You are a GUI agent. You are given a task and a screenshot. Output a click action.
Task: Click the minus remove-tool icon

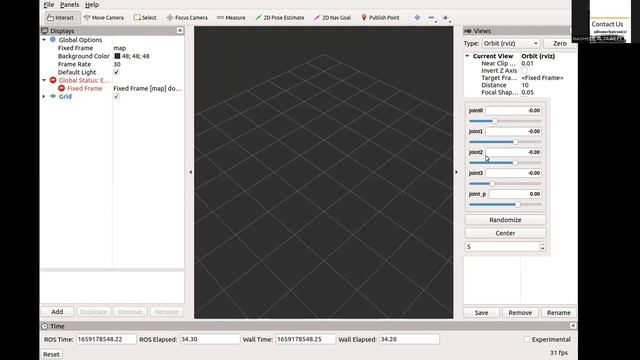pos(431,18)
